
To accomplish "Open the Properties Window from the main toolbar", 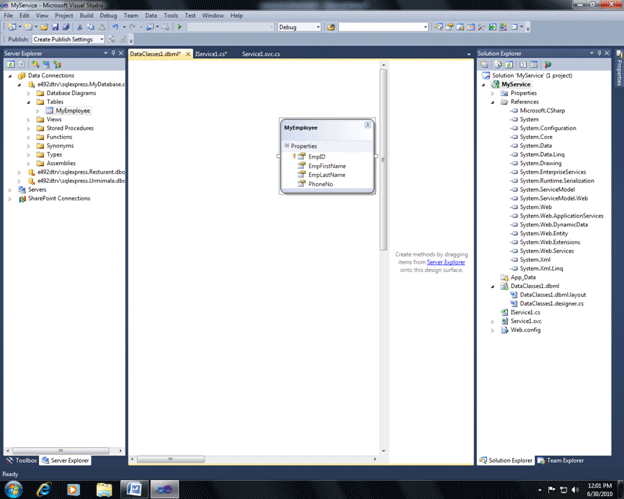I will tap(449, 27).
